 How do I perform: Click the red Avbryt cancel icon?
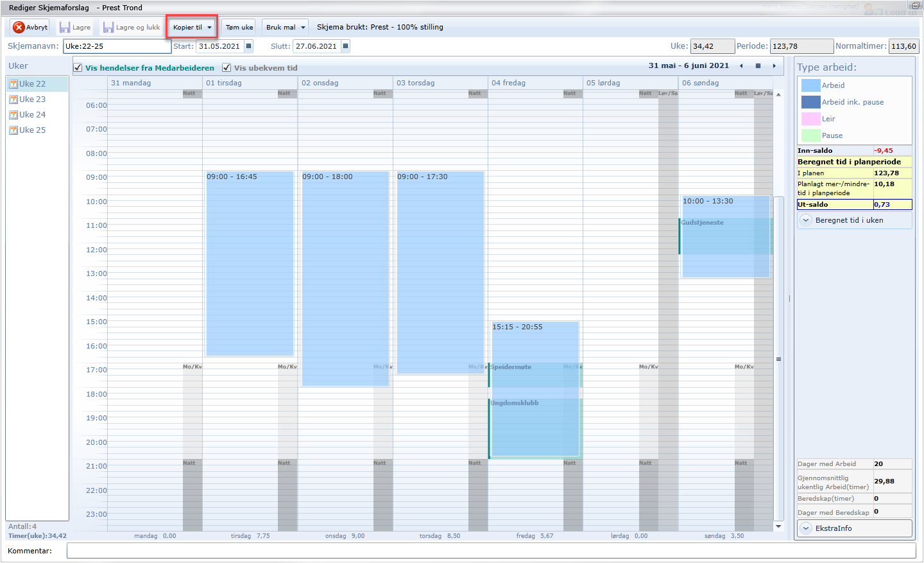point(19,27)
